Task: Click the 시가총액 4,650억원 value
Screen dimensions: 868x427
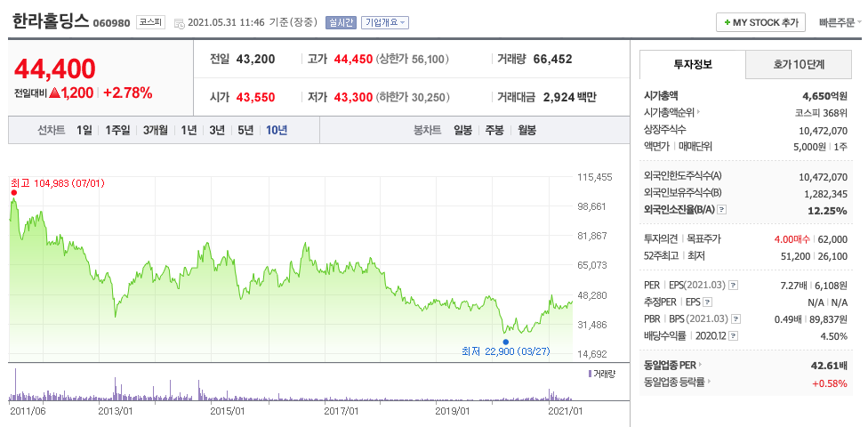Action: (x=823, y=95)
